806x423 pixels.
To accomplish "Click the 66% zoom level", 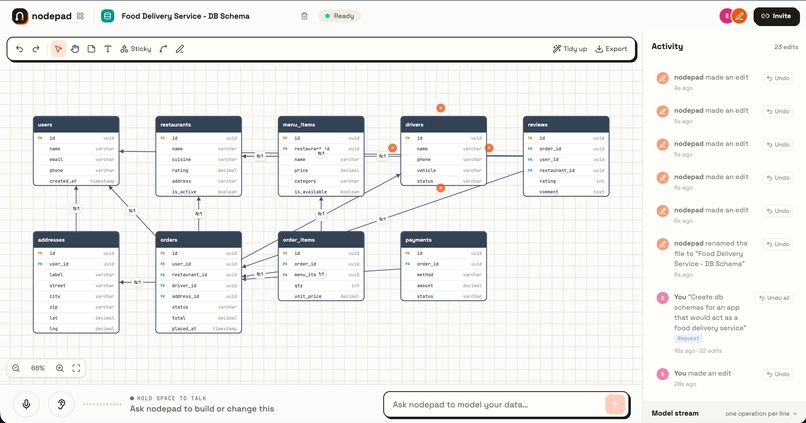I will tap(38, 368).
